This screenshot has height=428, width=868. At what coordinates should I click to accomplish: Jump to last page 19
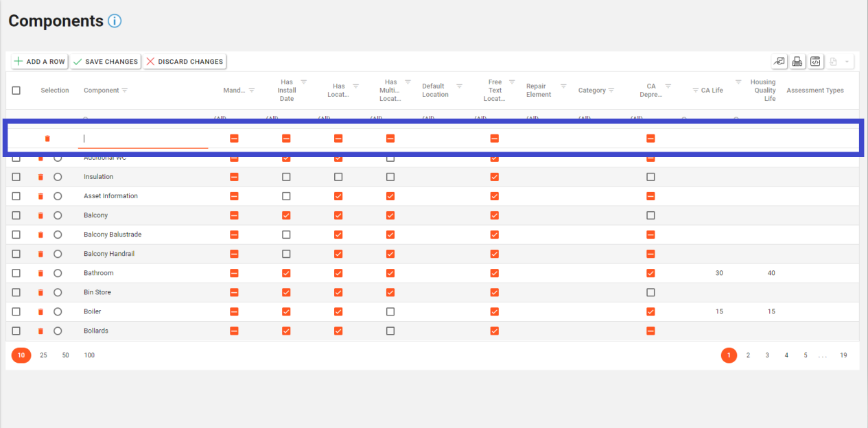[x=843, y=355]
